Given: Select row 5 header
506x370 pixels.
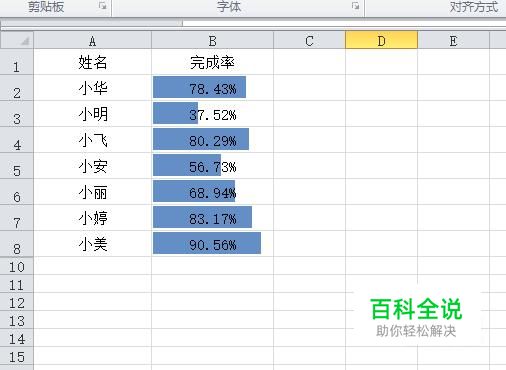Looking at the screenshot, I should (17, 166).
